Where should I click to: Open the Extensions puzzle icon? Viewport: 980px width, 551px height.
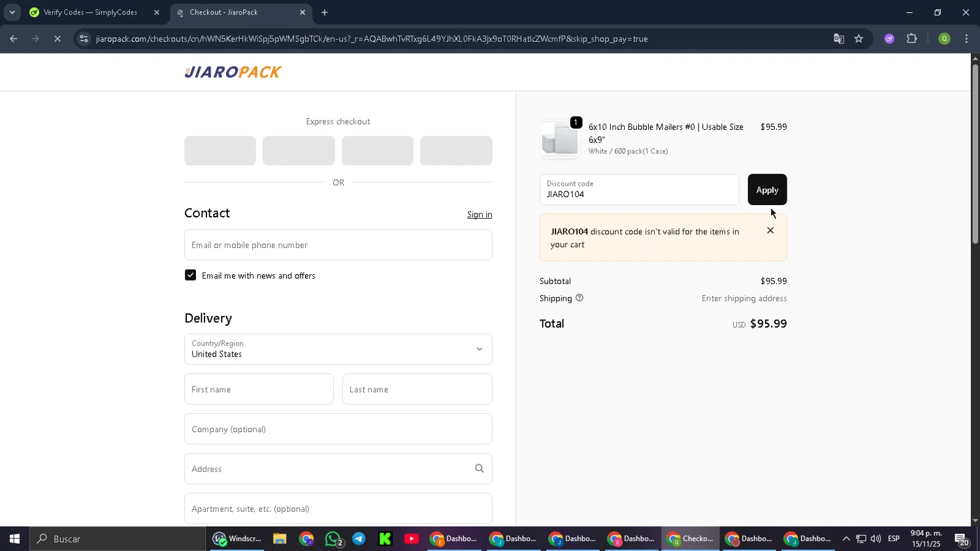pyautogui.click(x=912, y=39)
